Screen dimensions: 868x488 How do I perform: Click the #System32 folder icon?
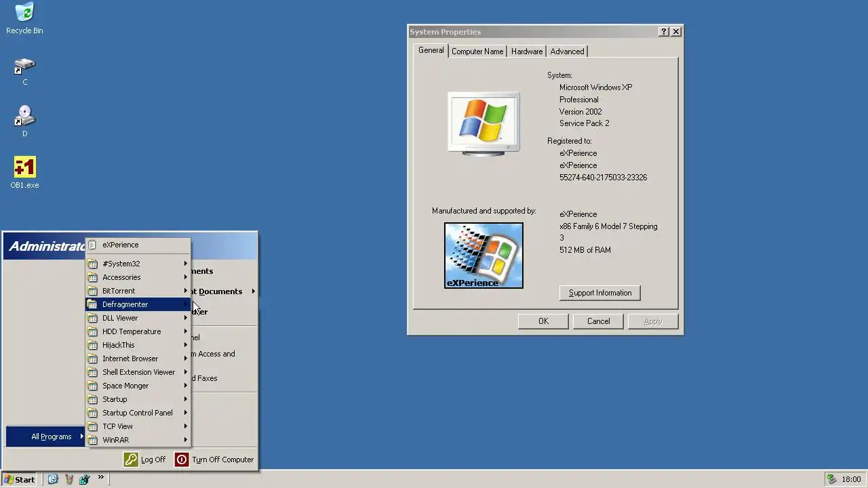[x=93, y=264]
